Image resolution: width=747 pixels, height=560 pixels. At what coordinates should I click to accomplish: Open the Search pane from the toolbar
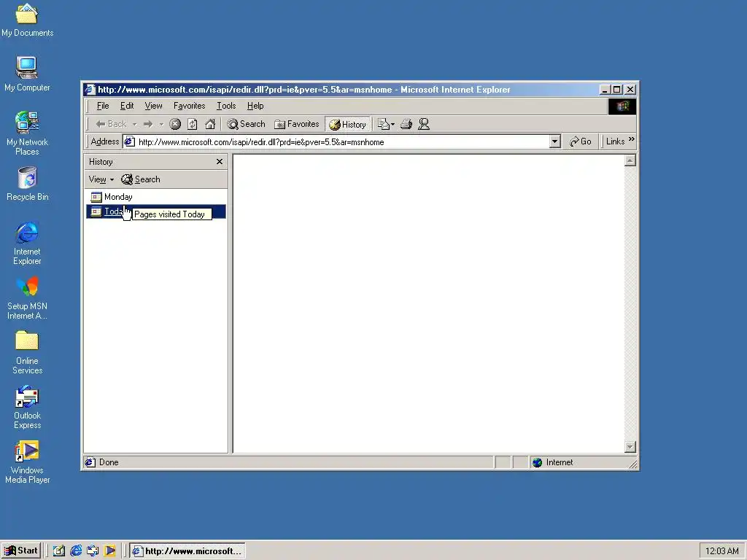click(x=246, y=124)
